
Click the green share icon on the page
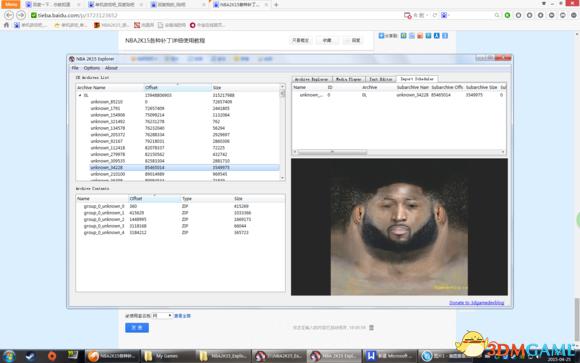pos(404,36)
